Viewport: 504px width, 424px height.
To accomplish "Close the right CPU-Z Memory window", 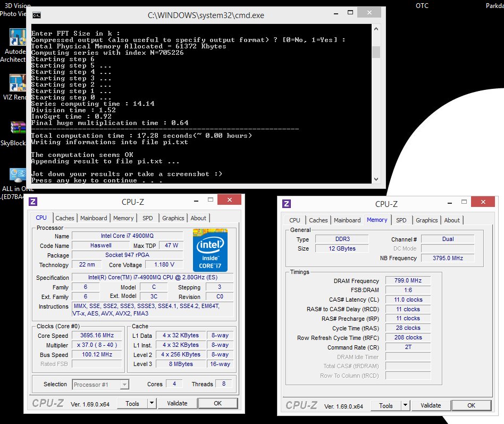I will (483, 202).
